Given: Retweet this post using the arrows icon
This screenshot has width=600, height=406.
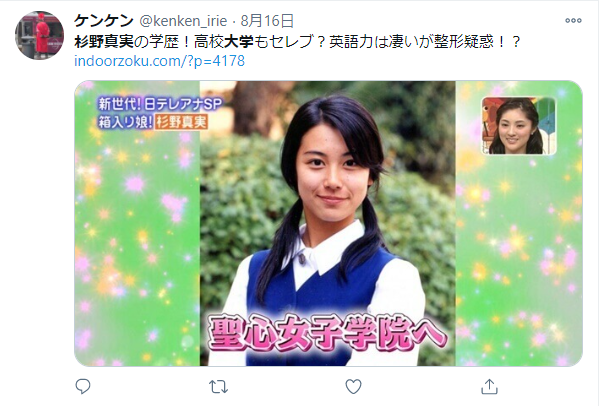Looking at the screenshot, I should pos(218,387).
